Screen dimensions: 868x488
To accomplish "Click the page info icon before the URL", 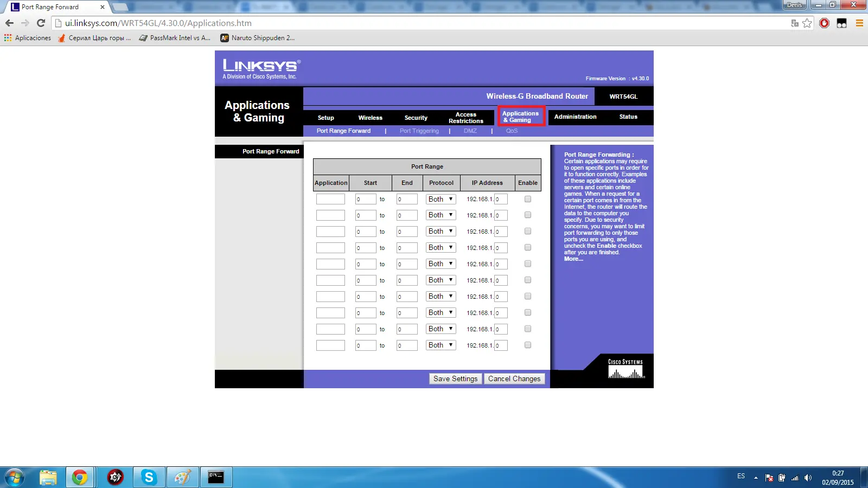I will 59,23.
